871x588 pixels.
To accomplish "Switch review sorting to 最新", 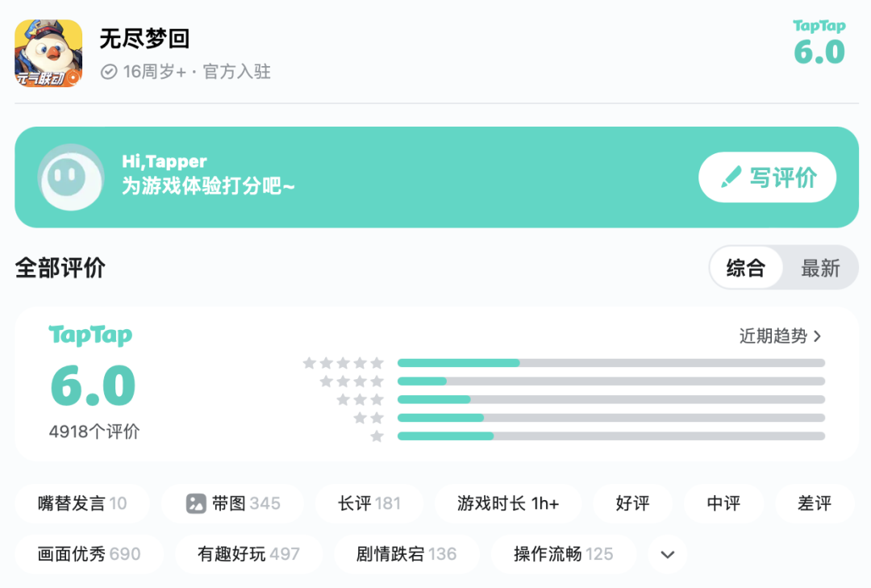I will (x=820, y=268).
